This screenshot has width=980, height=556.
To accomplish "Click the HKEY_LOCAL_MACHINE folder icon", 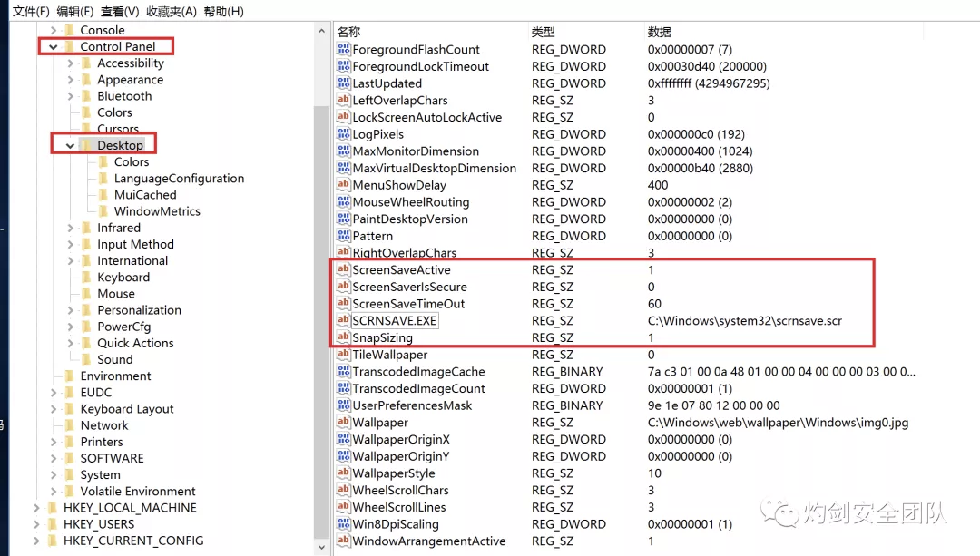I will point(53,507).
